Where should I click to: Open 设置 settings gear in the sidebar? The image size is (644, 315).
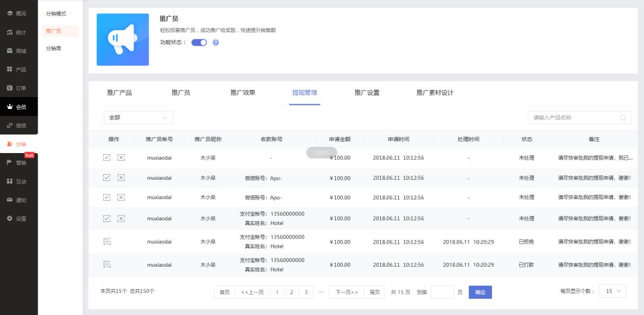pyautogui.click(x=17, y=219)
